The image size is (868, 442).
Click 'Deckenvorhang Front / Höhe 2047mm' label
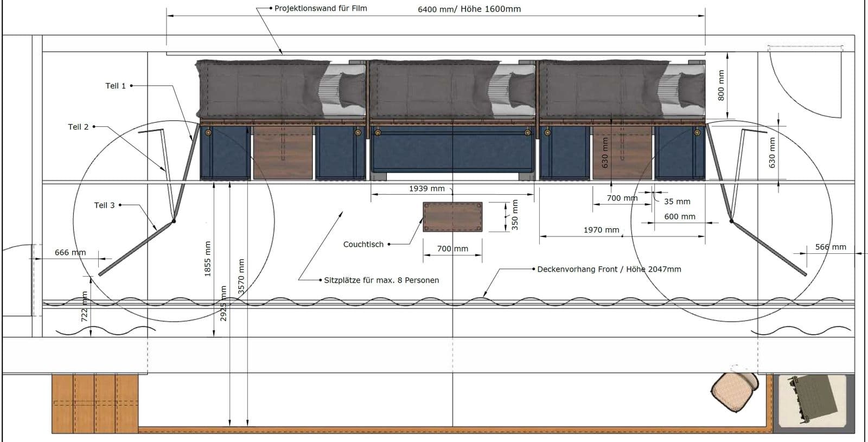(x=609, y=269)
